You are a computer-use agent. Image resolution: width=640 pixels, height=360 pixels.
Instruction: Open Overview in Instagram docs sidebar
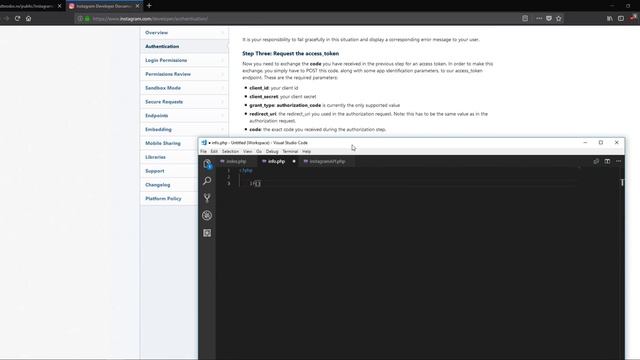point(156,33)
